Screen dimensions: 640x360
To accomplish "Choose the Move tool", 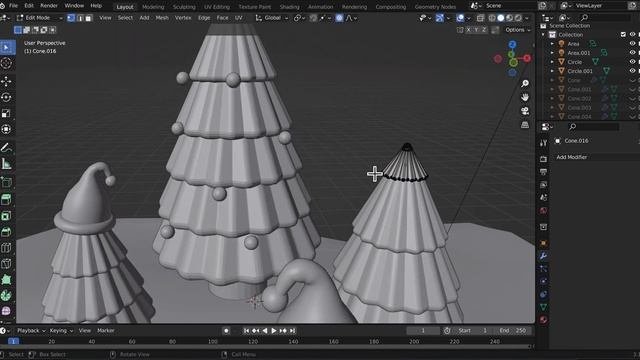I will [x=6, y=81].
